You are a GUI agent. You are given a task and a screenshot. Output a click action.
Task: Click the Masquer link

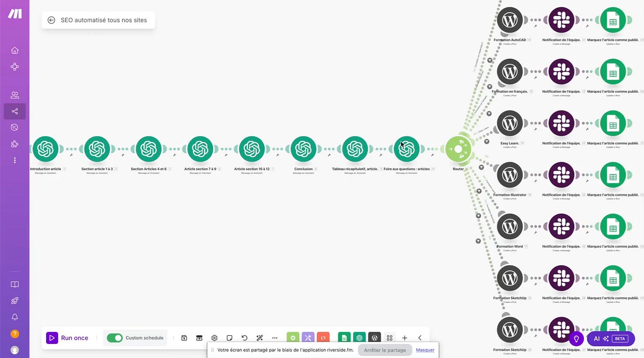[x=425, y=350]
